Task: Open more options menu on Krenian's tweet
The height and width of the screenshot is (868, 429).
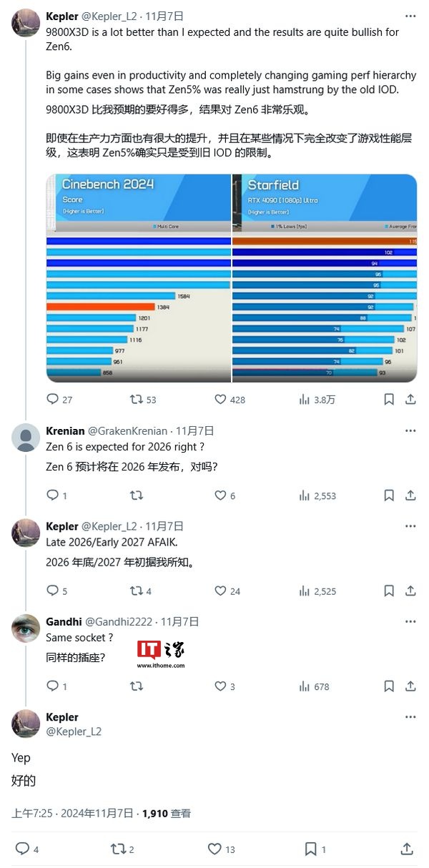Action: point(410,430)
